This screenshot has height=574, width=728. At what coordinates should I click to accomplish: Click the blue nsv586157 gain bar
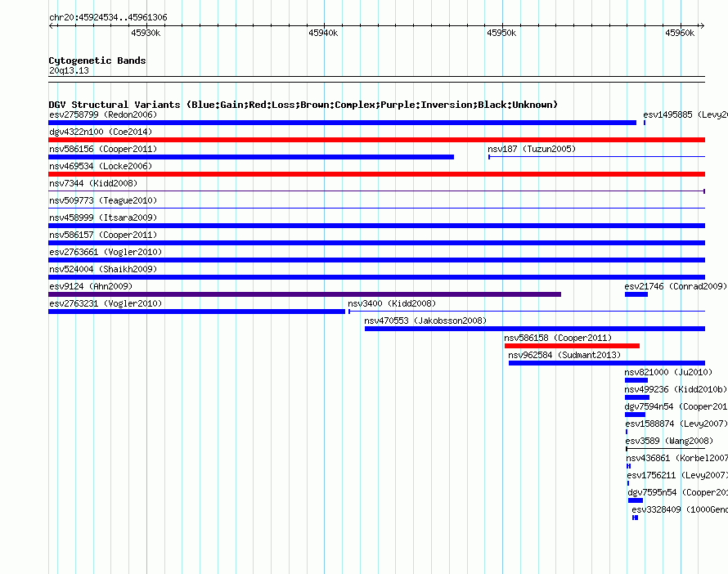pos(376,243)
